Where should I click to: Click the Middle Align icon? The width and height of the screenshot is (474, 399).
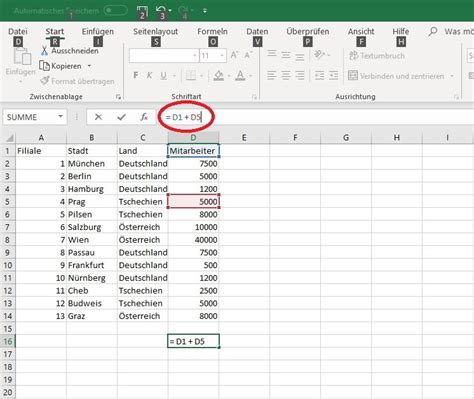[x=286, y=55]
